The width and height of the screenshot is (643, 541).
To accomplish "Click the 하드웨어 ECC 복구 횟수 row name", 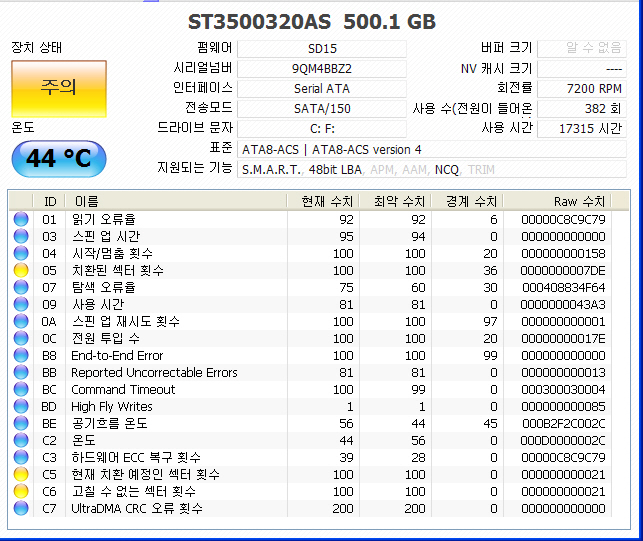I will point(136,457).
